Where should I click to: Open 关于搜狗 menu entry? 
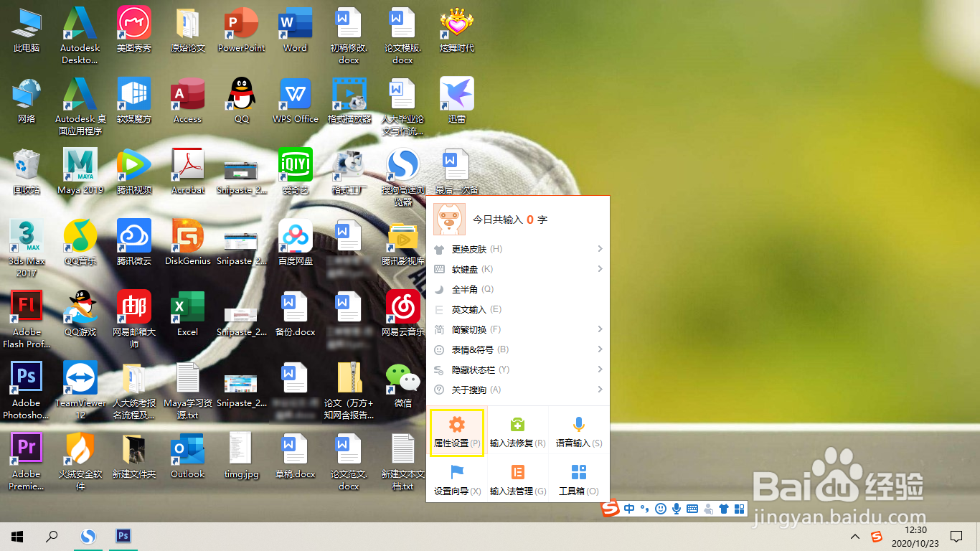518,390
